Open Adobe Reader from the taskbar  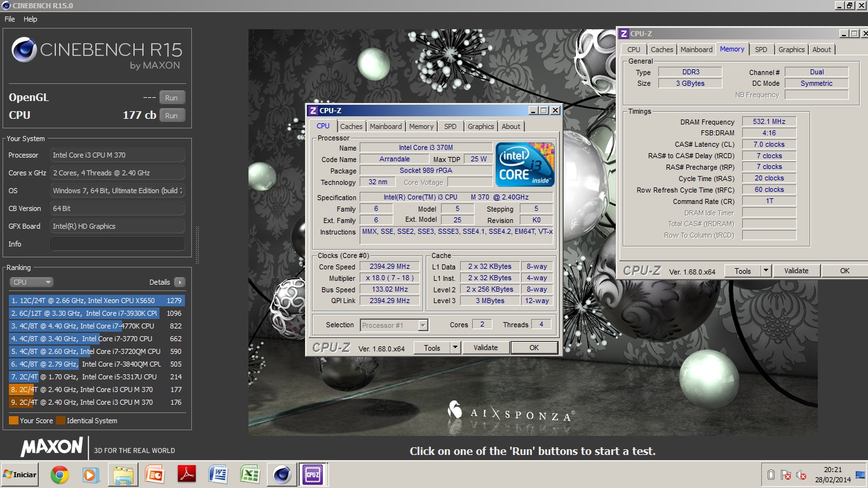pyautogui.click(x=187, y=475)
